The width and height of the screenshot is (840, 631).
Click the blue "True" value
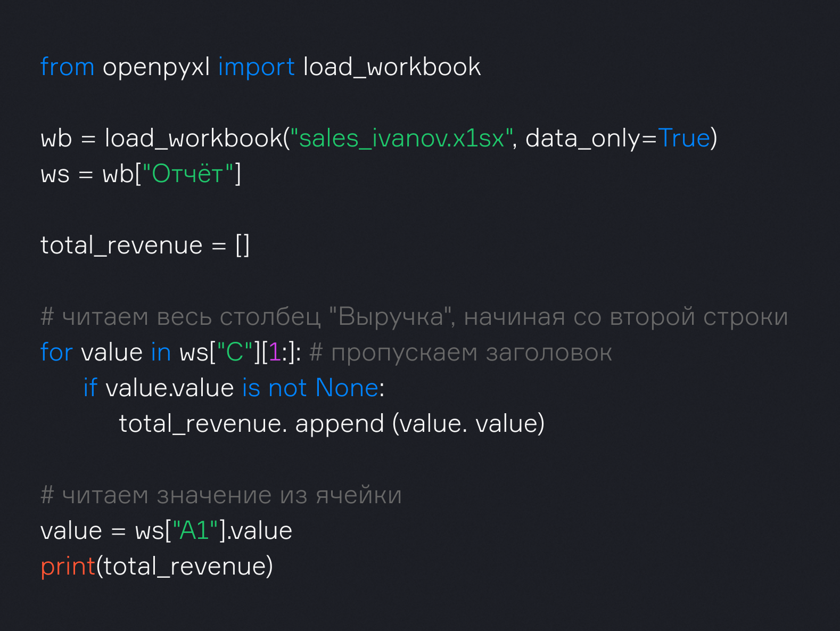pos(684,138)
